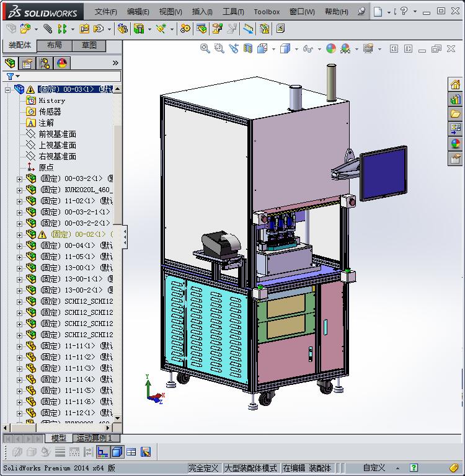This screenshot has height=476, width=465.
Task: Click the new document icon in title bar
Action: click(378, 12)
